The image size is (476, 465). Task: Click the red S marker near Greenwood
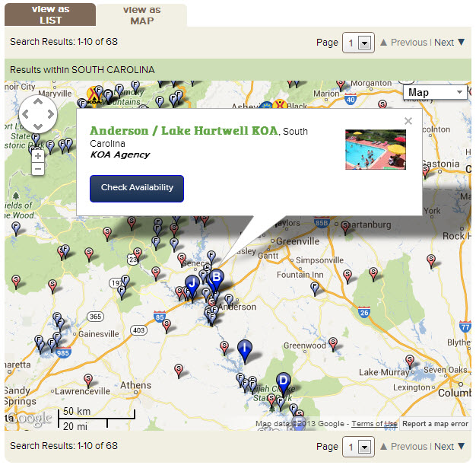333,344
